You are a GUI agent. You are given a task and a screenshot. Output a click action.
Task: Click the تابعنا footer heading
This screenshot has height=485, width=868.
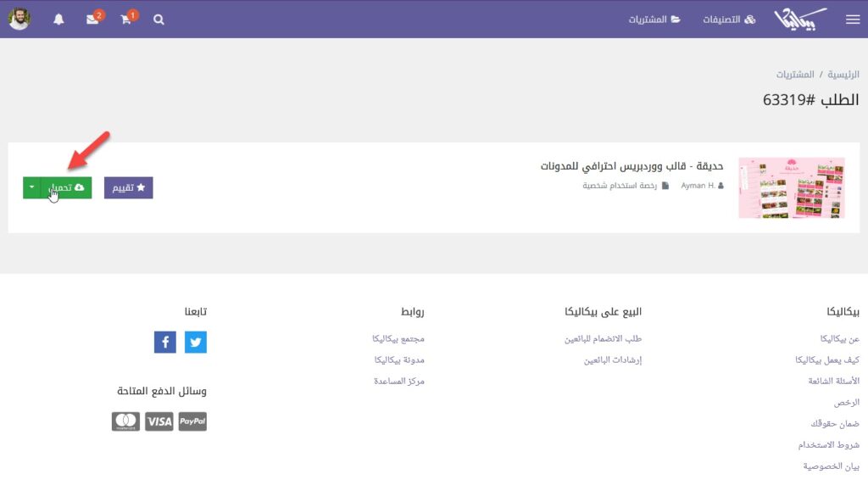(196, 312)
